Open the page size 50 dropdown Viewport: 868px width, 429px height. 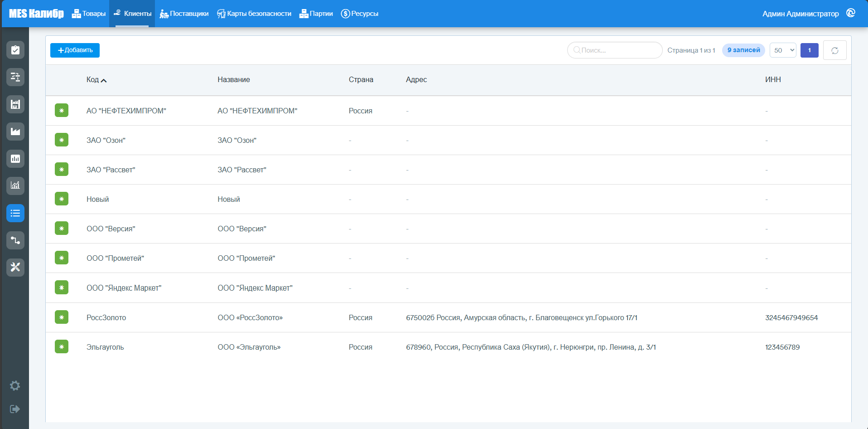pos(783,50)
